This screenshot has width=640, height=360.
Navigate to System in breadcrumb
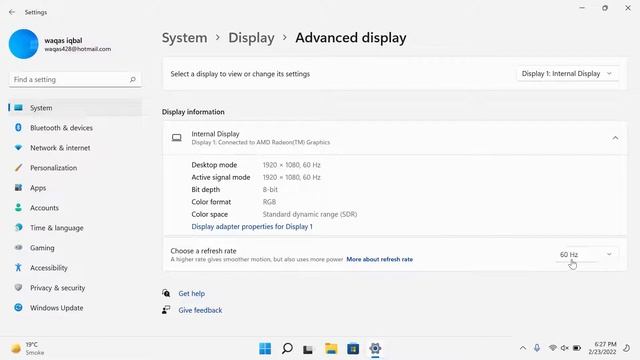point(184,38)
